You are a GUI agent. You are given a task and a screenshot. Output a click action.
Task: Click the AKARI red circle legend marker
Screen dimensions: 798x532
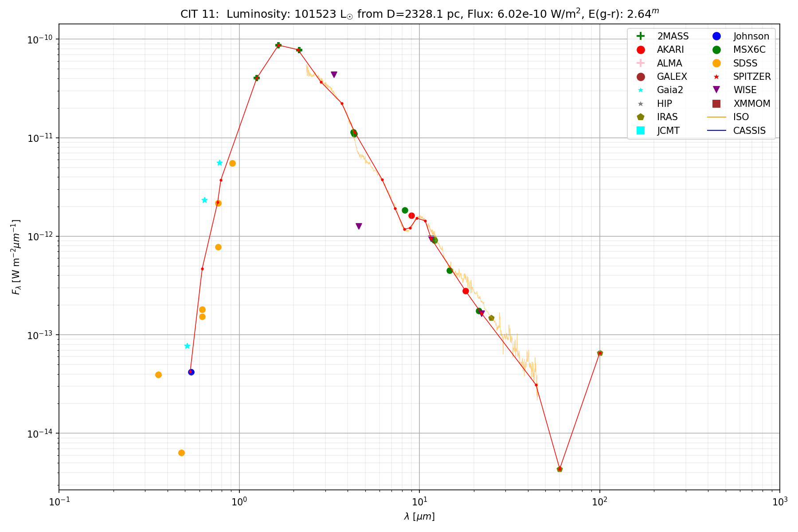point(640,50)
